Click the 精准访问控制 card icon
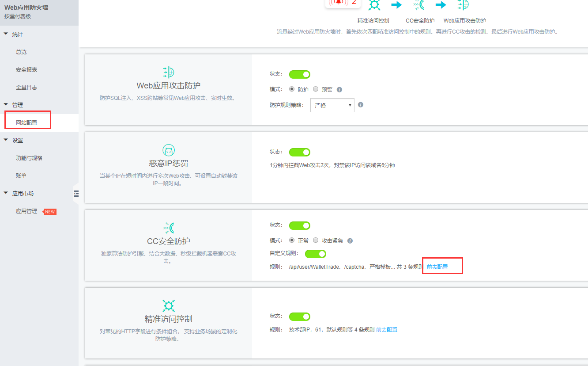588x366 pixels. point(168,305)
